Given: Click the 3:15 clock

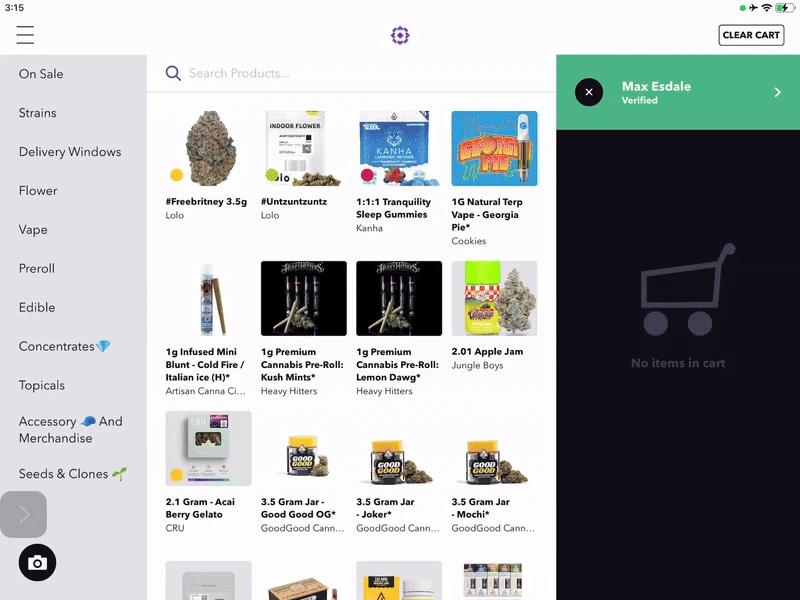Looking at the screenshot, I should pyautogui.click(x=14, y=8).
